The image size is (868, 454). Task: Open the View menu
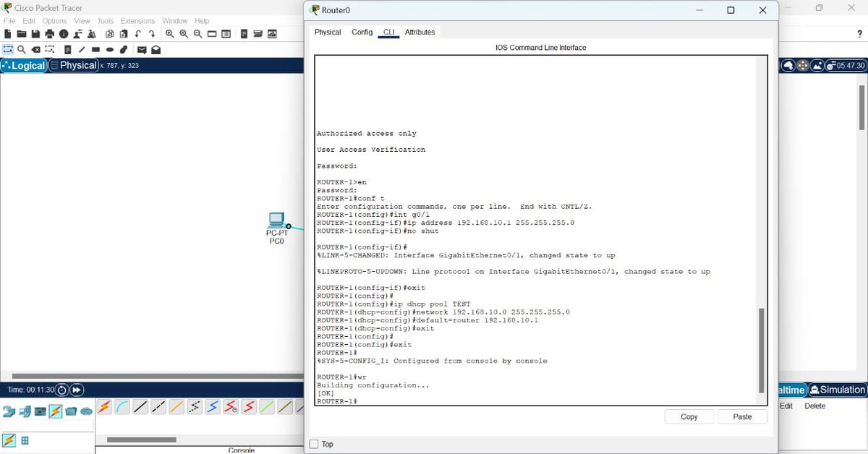(x=82, y=21)
